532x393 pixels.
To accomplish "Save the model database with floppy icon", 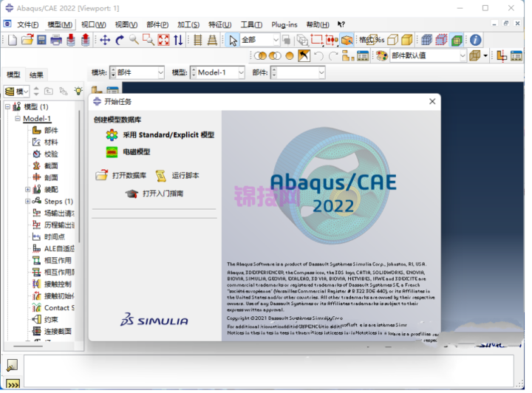I will tap(41, 40).
